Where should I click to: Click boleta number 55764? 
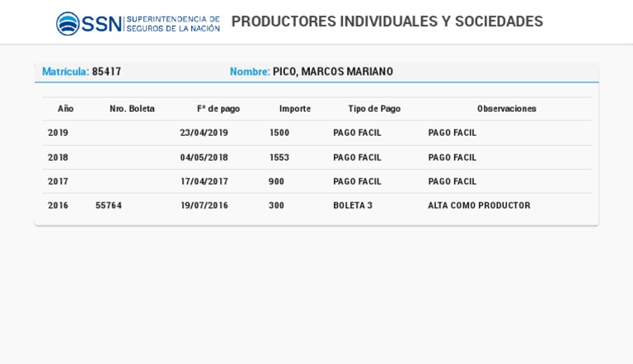pos(109,206)
